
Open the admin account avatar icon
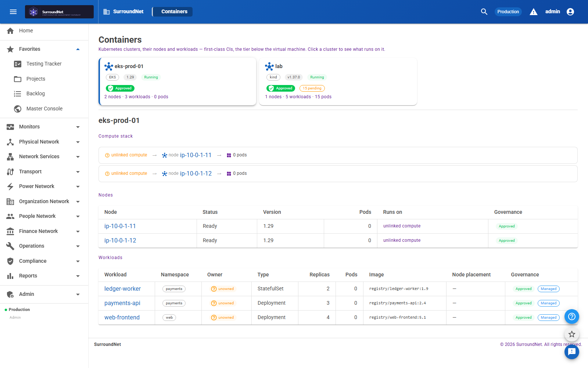click(570, 12)
